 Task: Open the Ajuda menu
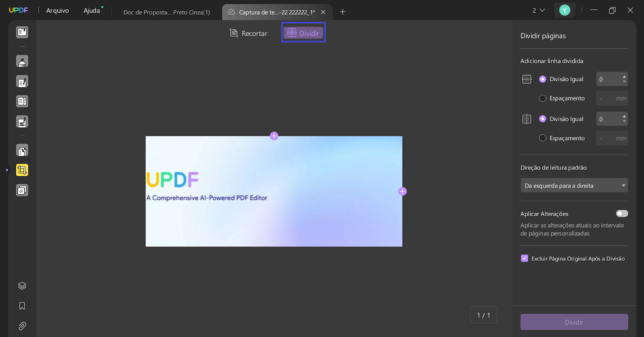[92, 10]
